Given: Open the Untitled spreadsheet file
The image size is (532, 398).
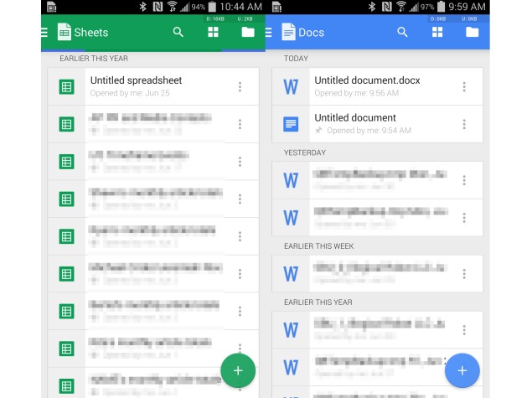Looking at the screenshot, I should pos(153,86).
